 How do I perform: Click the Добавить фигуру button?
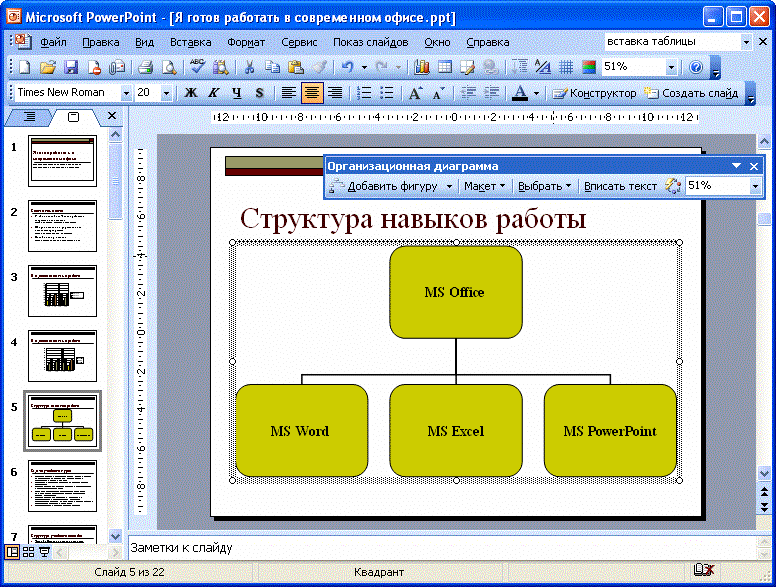click(x=384, y=186)
